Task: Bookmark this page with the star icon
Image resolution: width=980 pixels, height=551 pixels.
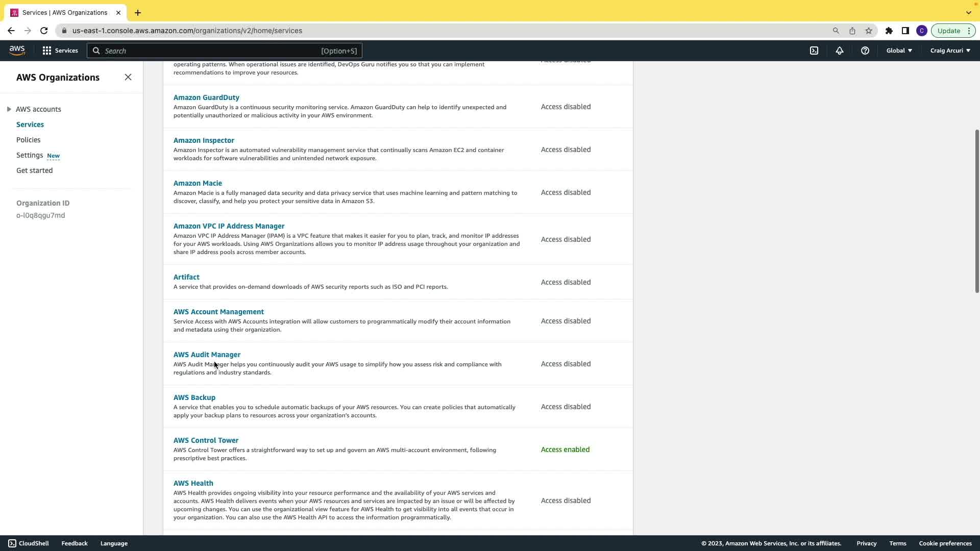Action: (869, 31)
